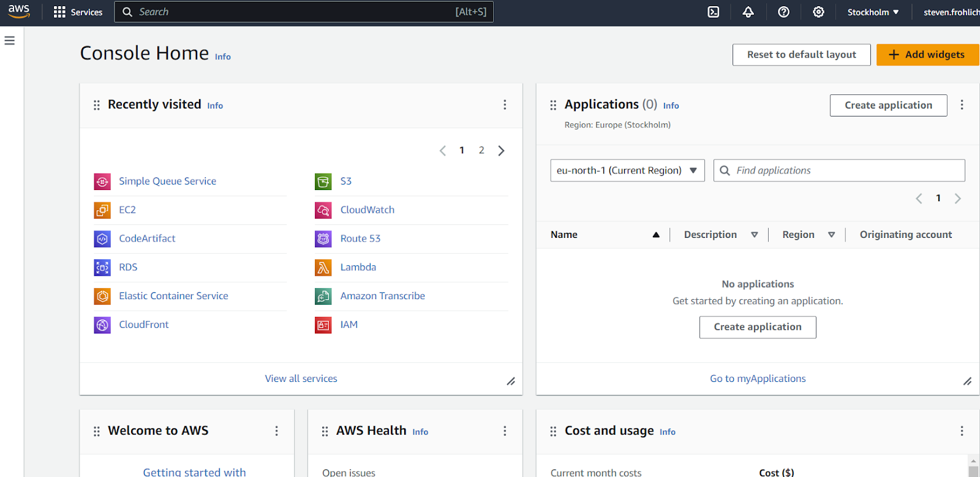
Task: Go to next page of Applications
Action: point(958,199)
